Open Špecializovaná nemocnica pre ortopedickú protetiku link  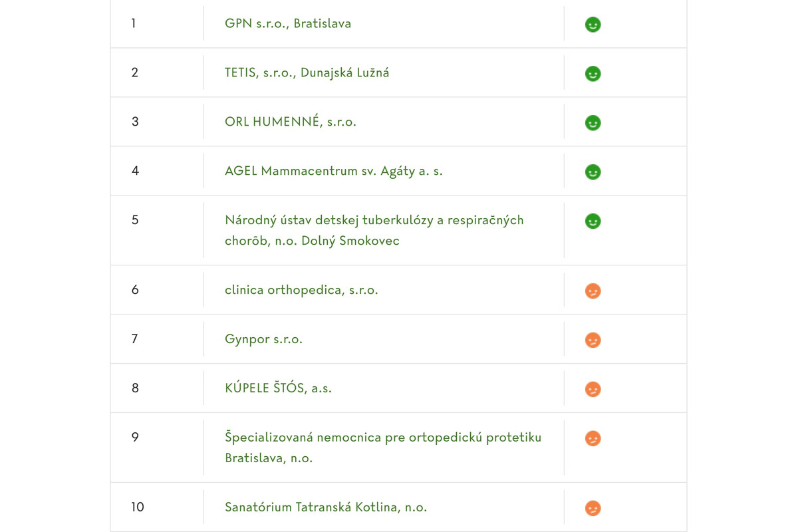coord(382,438)
